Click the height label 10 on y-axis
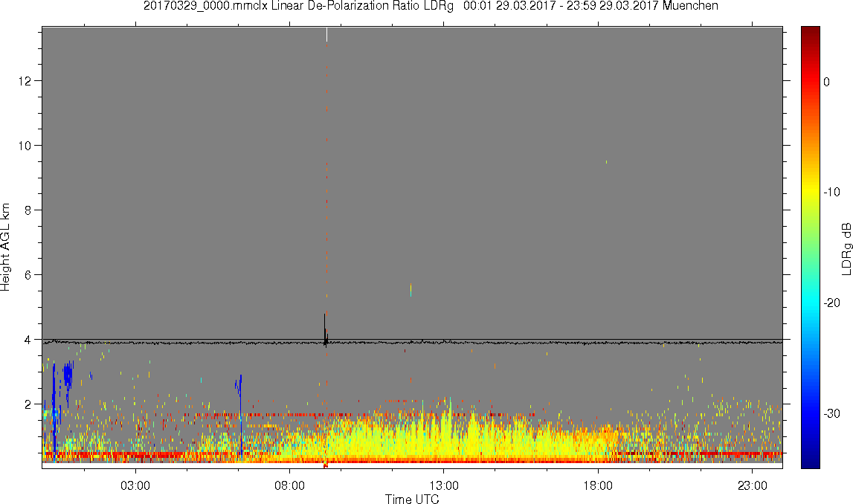 (x=26, y=146)
